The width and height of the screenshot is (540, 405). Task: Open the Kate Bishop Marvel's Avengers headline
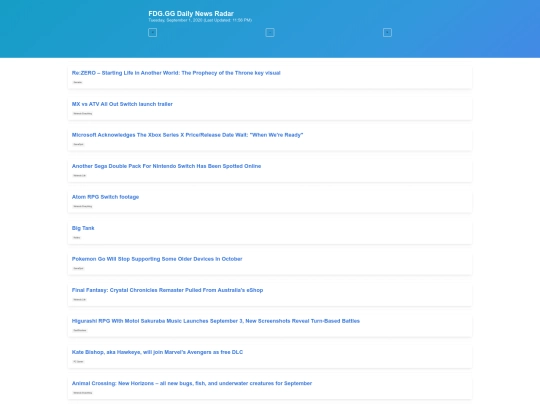(x=157, y=352)
